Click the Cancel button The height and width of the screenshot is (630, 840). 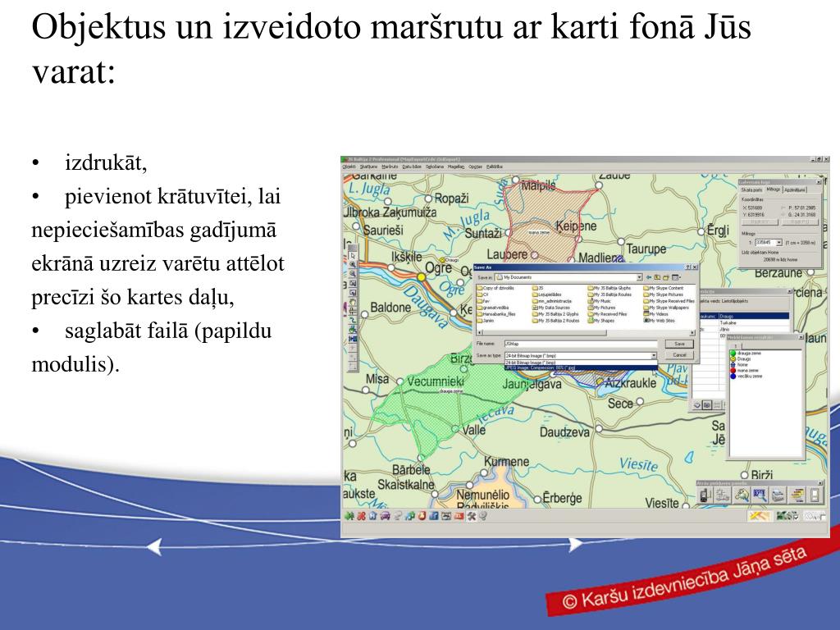point(679,354)
